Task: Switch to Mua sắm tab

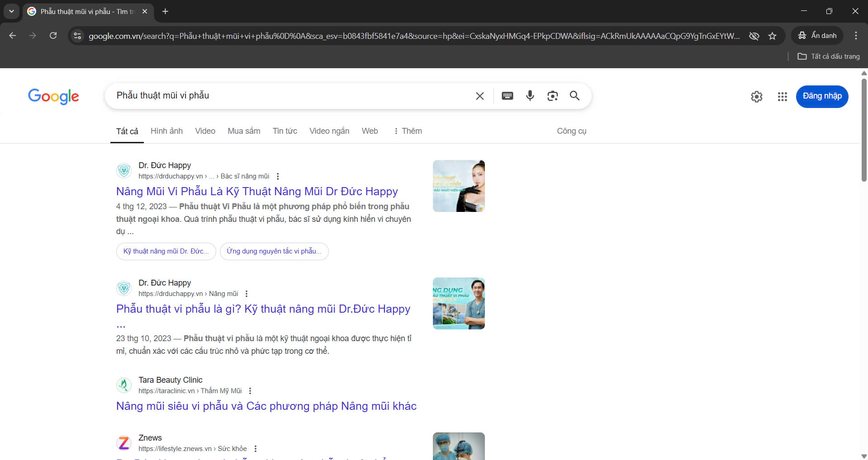Action: click(244, 131)
